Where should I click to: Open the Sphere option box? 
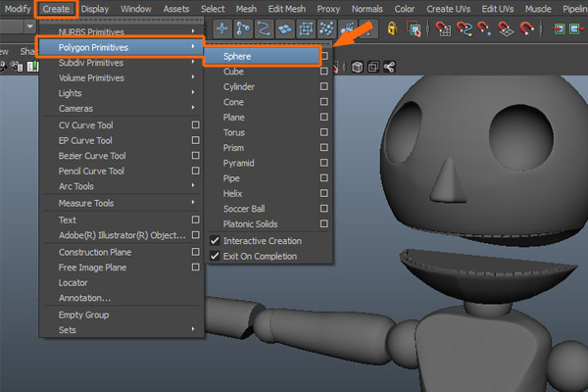(324, 56)
